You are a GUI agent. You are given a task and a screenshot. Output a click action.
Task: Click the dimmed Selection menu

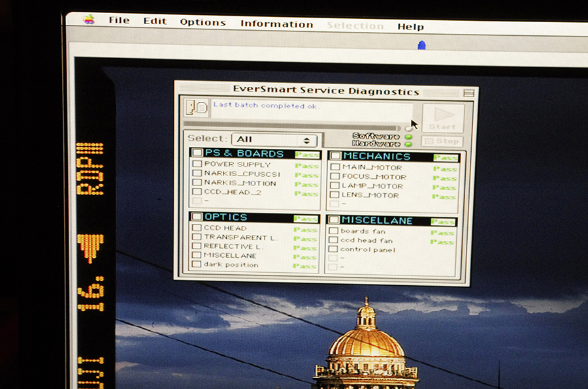(355, 25)
